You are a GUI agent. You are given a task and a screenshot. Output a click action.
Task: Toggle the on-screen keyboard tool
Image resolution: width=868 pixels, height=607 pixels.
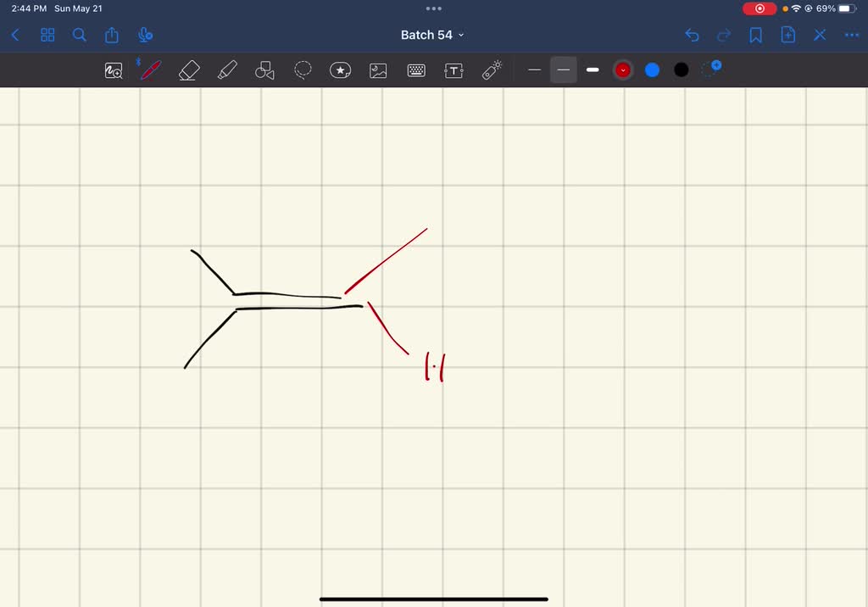coord(415,70)
